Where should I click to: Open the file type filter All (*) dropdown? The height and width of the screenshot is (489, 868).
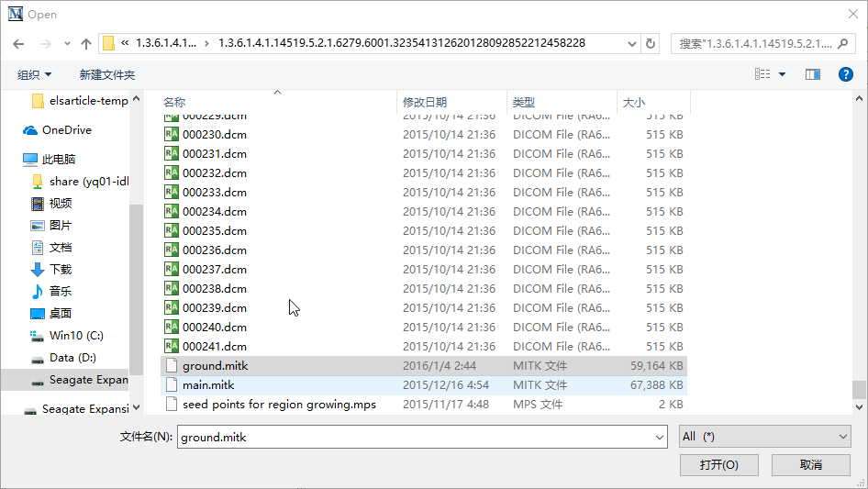click(x=765, y=438)
